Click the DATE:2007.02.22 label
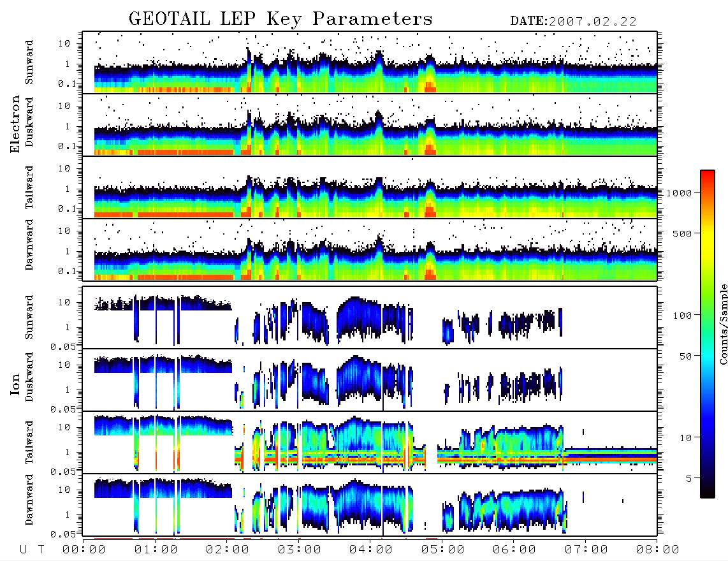 tap(573, 21)
